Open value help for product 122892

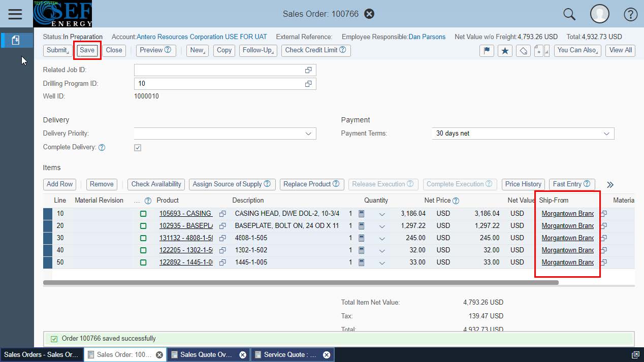(222, 262)
